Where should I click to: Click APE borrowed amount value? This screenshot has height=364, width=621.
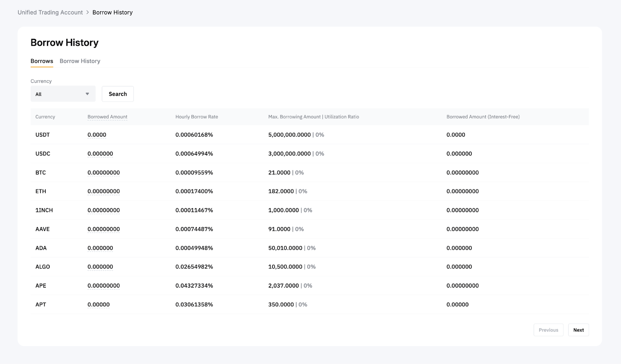click(104, 286)
